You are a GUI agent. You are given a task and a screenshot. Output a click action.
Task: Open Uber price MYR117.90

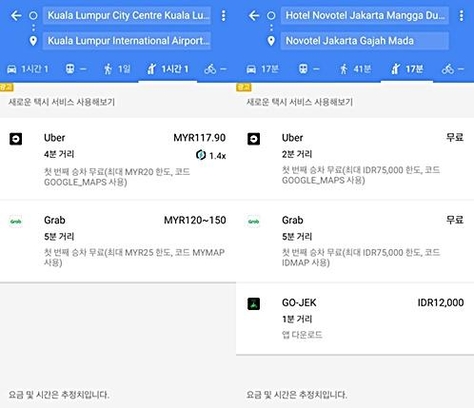[x=199, y=138]
